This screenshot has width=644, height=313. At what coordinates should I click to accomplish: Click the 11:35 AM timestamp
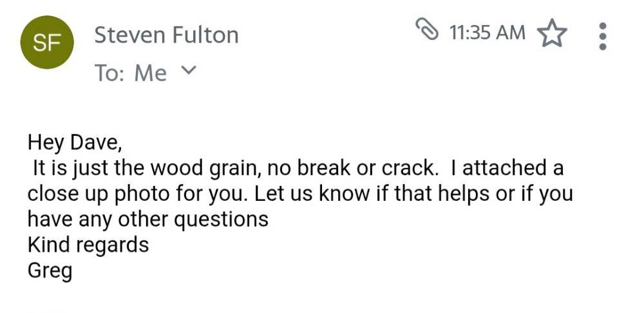[x=487, y=32]
